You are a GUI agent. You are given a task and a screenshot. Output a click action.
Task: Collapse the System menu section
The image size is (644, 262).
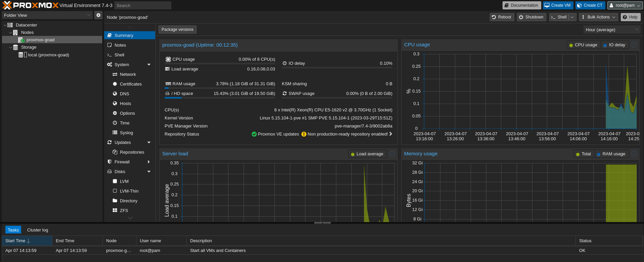[149, 65]
